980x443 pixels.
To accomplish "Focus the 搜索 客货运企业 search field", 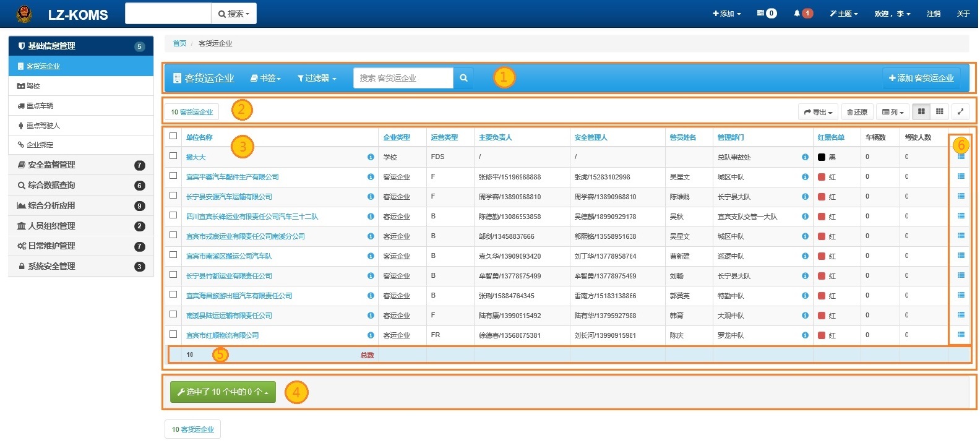I will pos(403,78).
